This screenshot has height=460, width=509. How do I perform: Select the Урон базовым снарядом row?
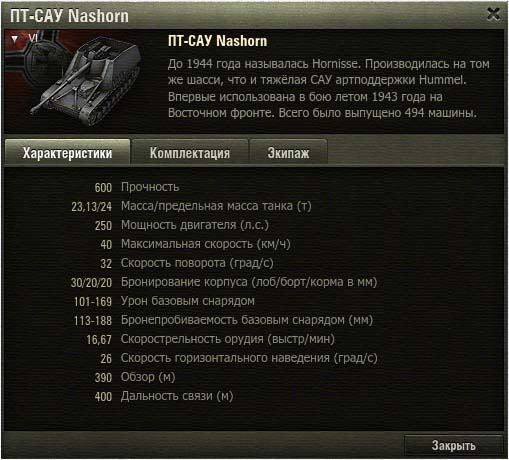tap(164, 301)
